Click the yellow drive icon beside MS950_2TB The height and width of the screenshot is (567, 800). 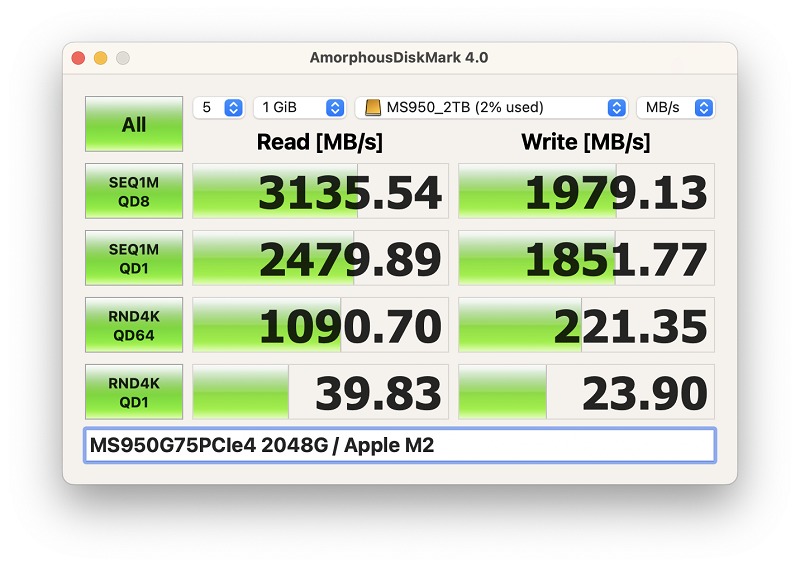pyautogui.click(x=373, y=108)
